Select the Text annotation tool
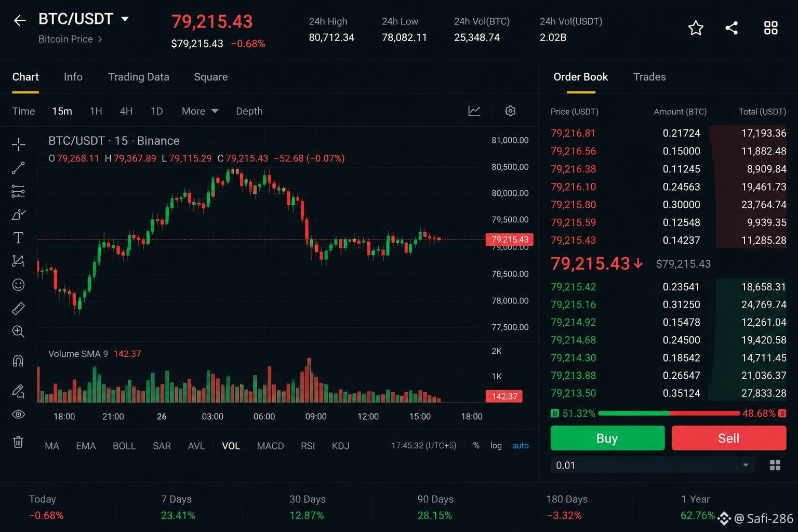This screenshot has width=798, height=532. [x=18, y=238]
